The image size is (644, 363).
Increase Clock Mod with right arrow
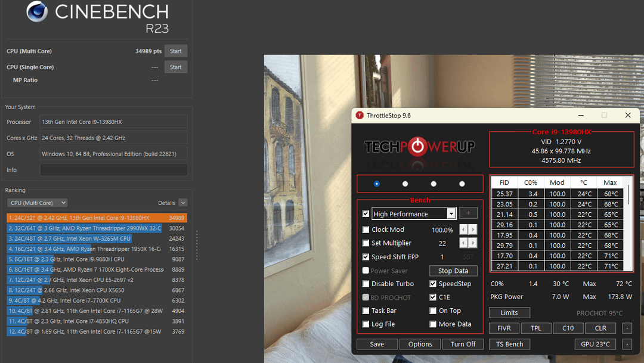[473, 229]
